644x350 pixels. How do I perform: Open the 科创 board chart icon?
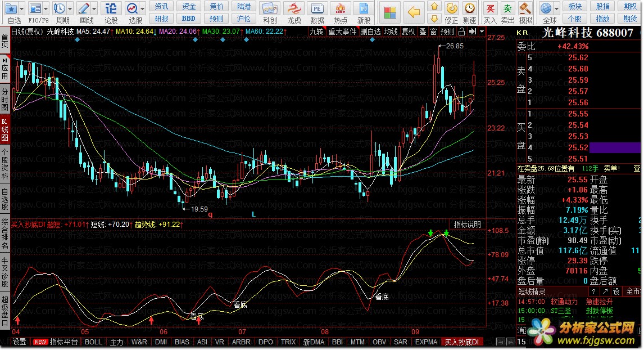[x=269, y=8]
